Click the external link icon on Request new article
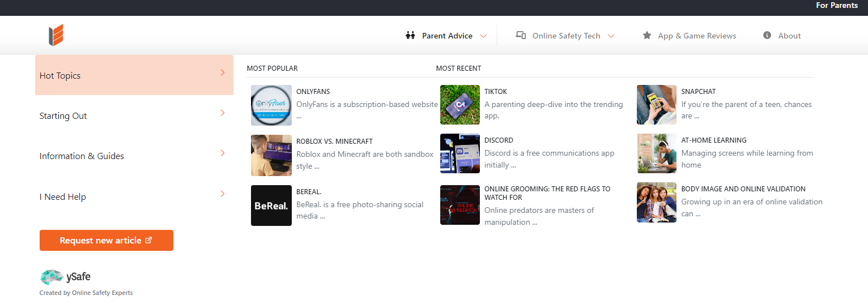 coord(148,240)
